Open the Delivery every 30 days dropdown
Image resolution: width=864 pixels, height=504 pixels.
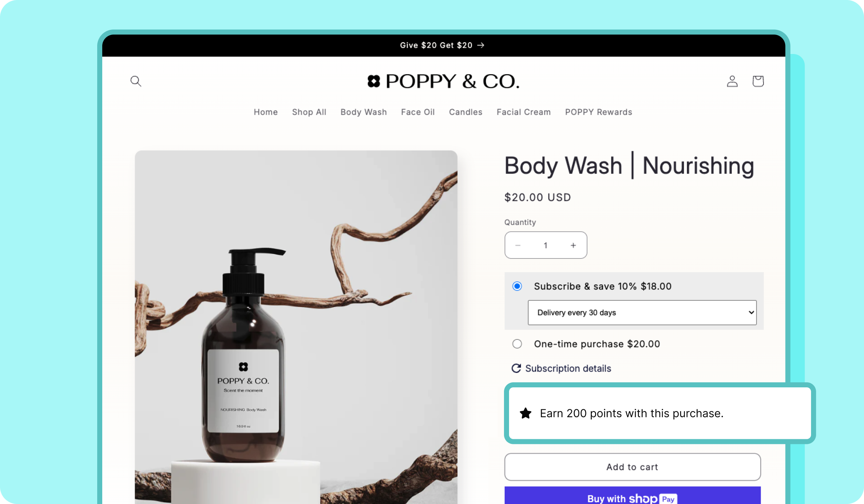pos(642,312)
